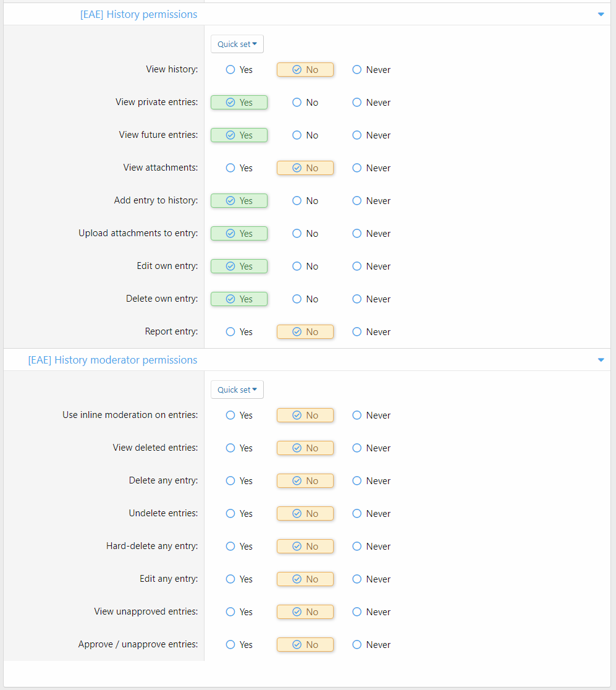
Task: Set View private entries to Never
Action: 357,103
